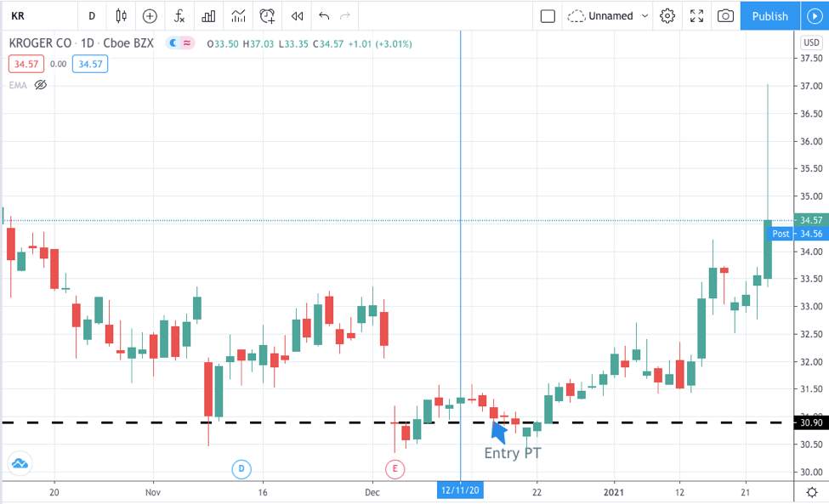The width and height of the screenshot is (829, 504).
Task: Click the 0.00 spread value
Action: coord(58,64)
